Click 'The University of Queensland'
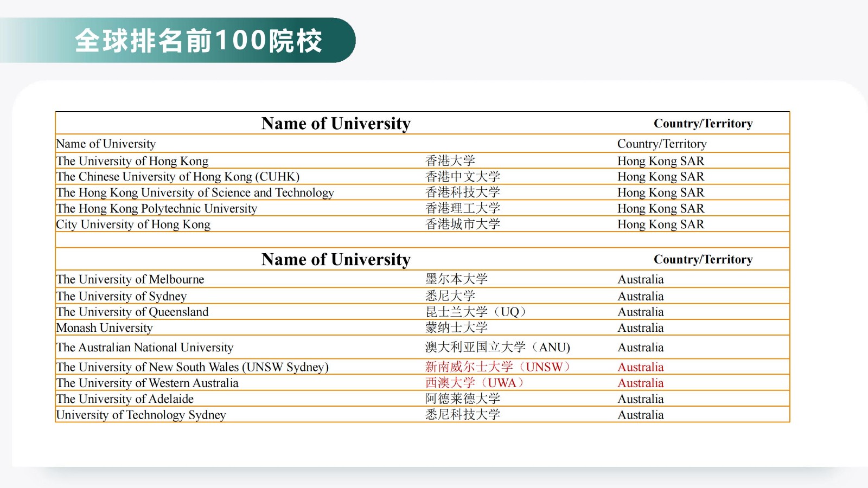This screenshot has height=488, width=868. point(132,312)
